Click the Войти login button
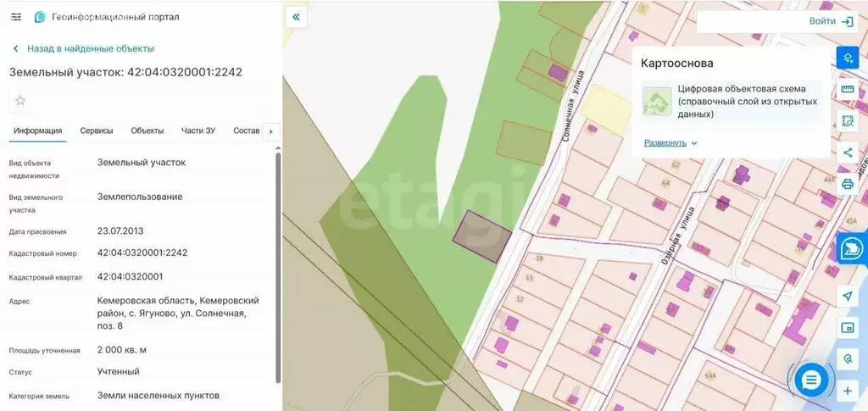This screenshot has width=868, height=411. point(831,21)
